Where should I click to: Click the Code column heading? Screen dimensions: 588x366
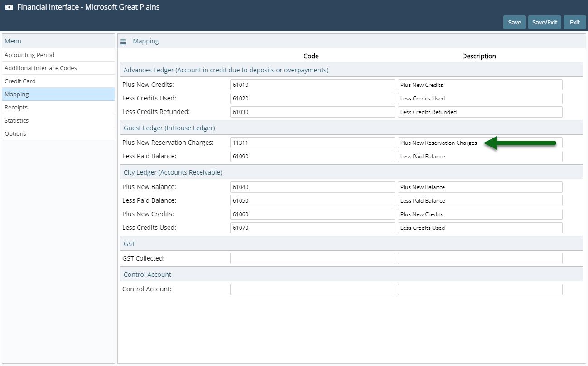click(311, 57)
